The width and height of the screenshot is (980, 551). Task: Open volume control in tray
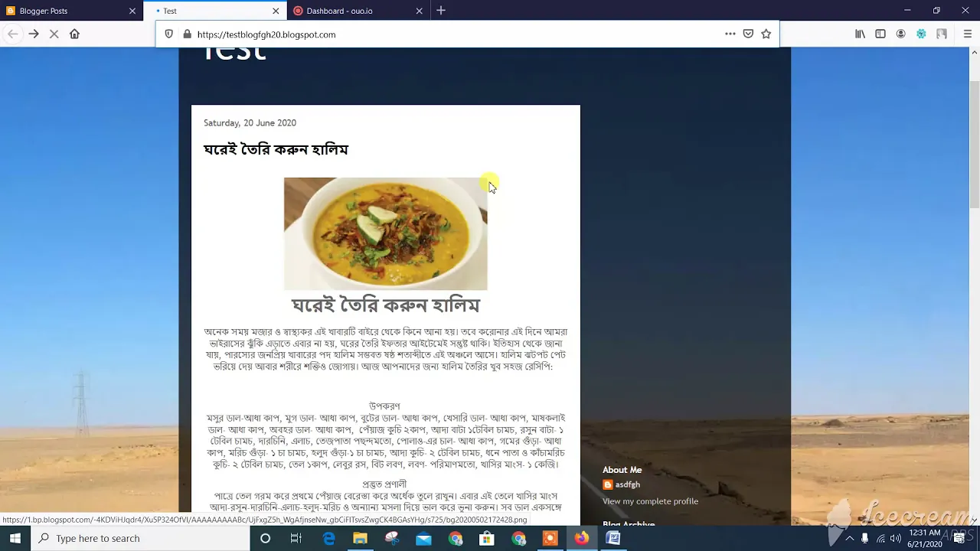click(x=895, y=538)
